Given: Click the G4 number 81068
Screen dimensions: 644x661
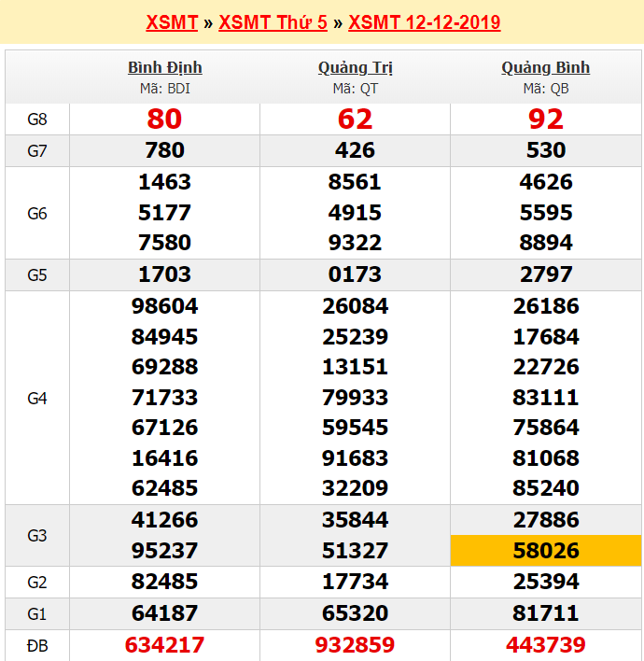Looking at the screenshot, I should (x=546, y=458).
